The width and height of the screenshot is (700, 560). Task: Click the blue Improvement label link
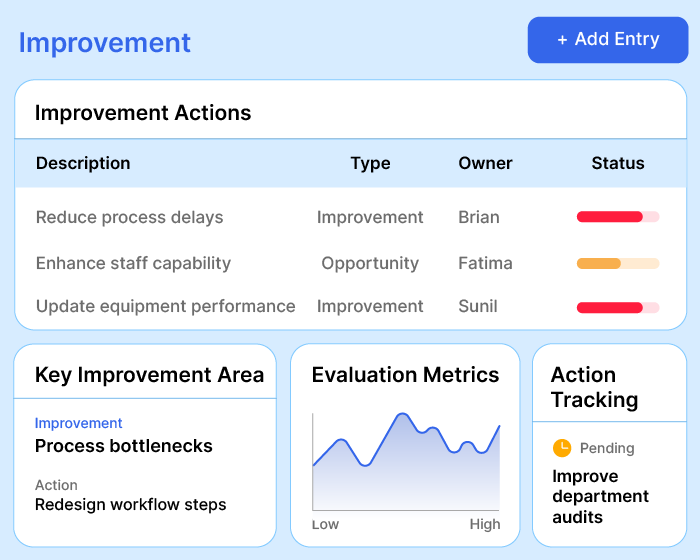(x=78, y=423)
